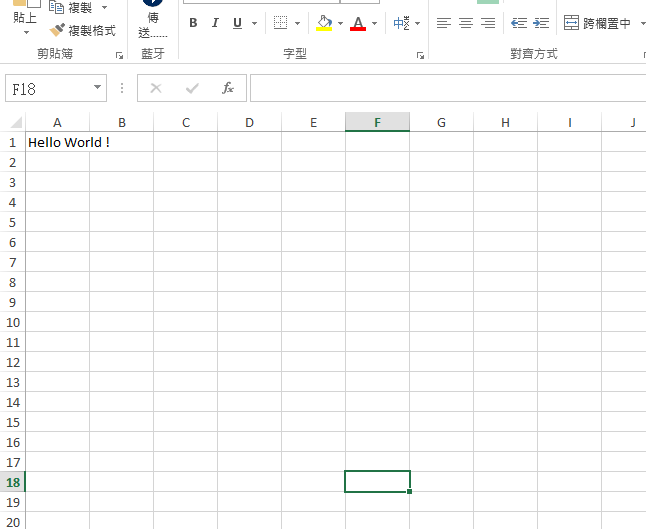Apply red font color
This screenshot has width=646, height=529.
pyautogui.click(x=358, y=23)
